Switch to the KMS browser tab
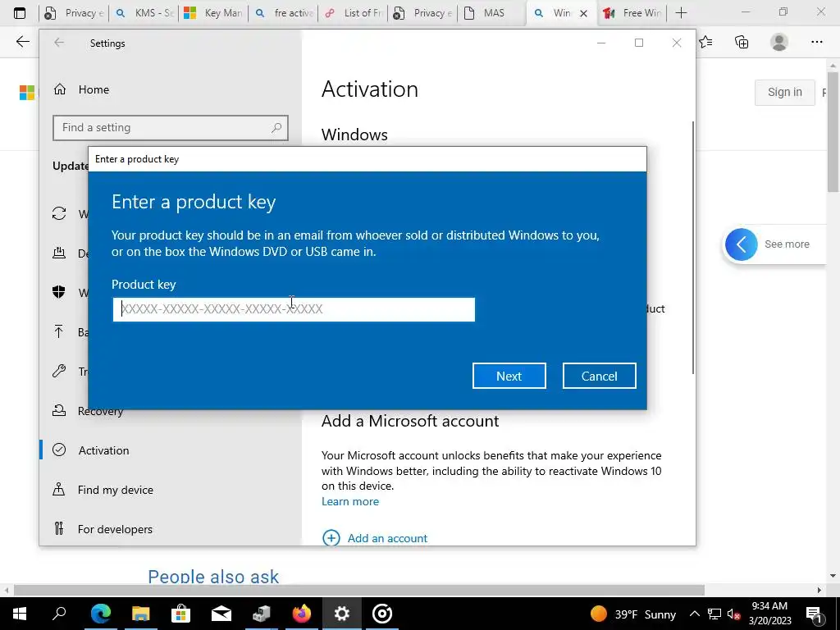The height and width of the screenshot is (630, 840). (144, 13)
